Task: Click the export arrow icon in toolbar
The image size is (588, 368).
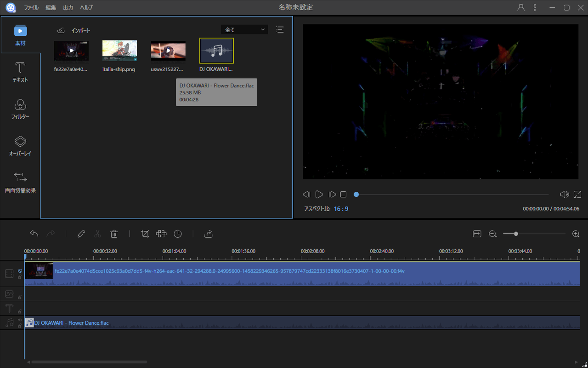Action: click(209, 234)
